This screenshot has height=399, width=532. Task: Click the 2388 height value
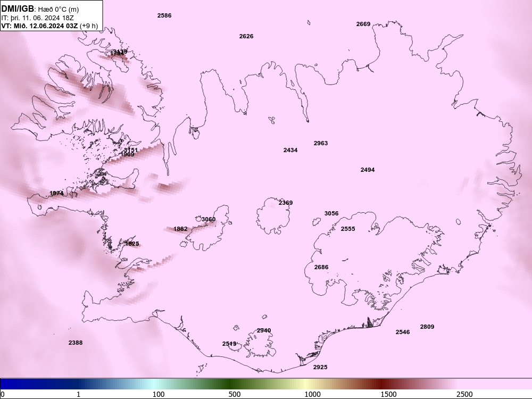76,343
